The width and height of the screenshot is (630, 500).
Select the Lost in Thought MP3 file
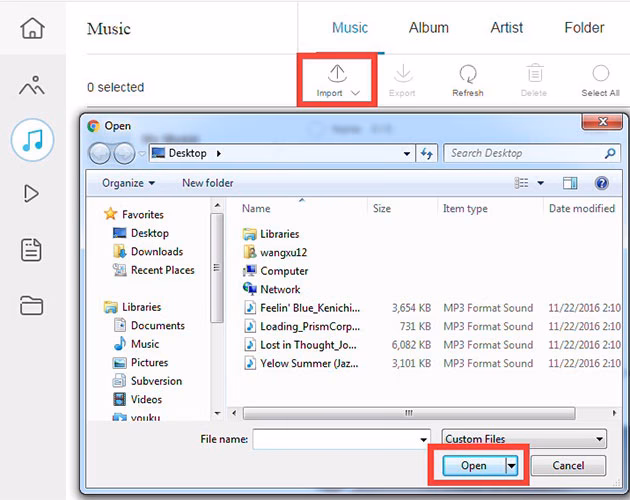tap(310, 345)
